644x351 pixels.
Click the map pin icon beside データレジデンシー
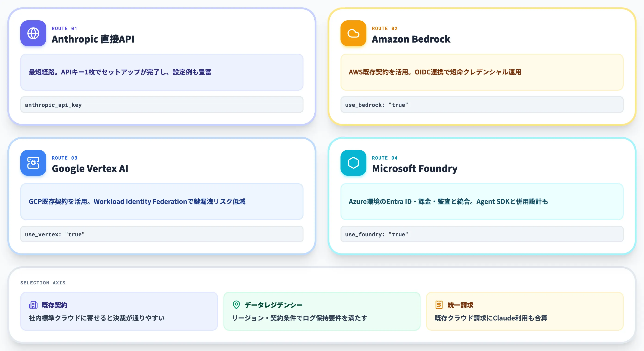click(236, 305)
